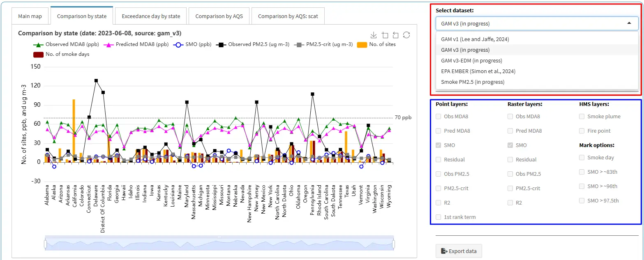Activate the area zoom tool icon
644x260 pixels.
pos(385,35)
